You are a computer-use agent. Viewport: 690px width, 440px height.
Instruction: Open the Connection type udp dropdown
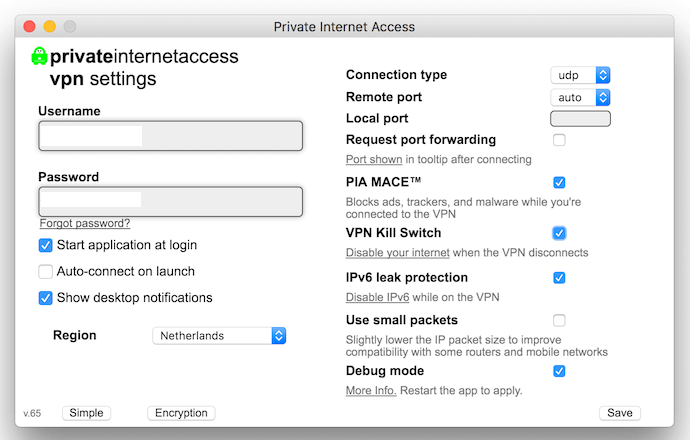pos(580,75)
